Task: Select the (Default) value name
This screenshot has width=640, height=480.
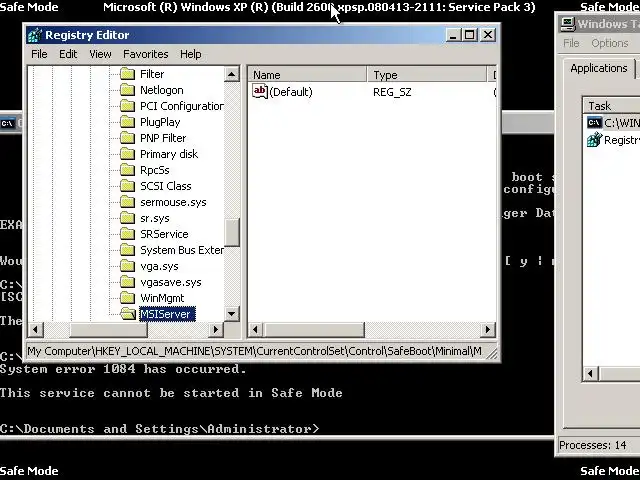Action: coord(291,92)
